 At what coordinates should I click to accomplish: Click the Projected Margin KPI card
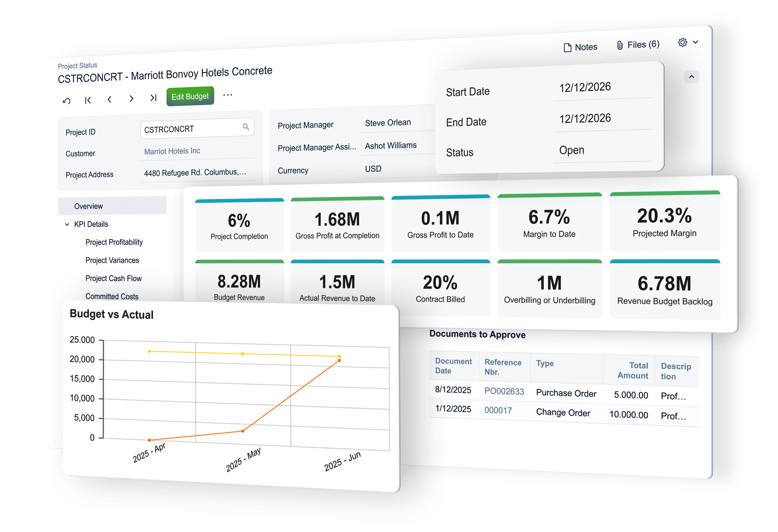[665, 222]
